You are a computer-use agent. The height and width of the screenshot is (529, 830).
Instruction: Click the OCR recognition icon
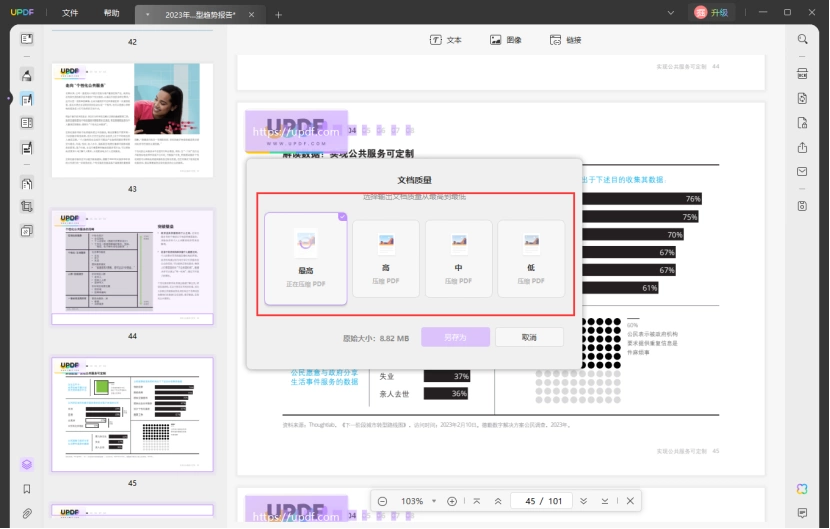(x=802, y=74)
